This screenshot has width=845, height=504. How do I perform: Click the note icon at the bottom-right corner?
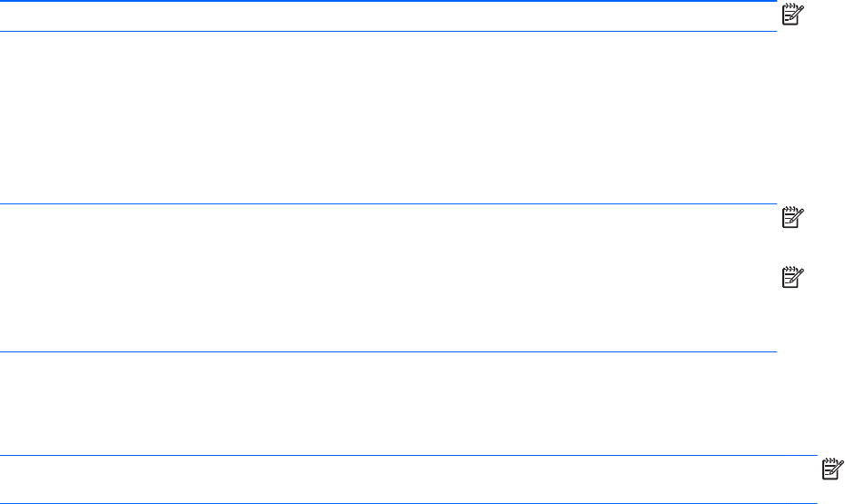(832, 469)
